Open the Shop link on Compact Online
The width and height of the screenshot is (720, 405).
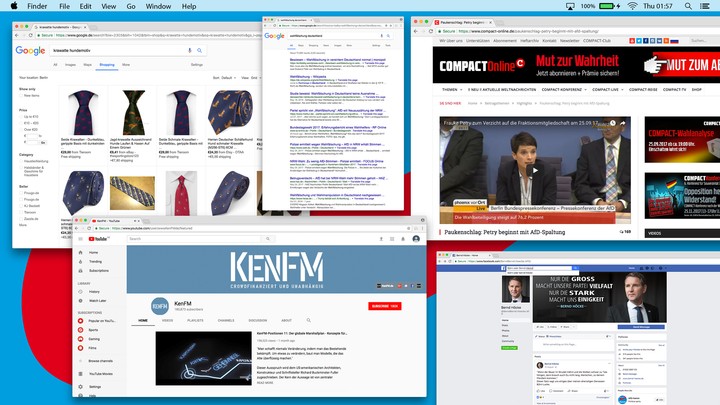click(x=697, y=90)
